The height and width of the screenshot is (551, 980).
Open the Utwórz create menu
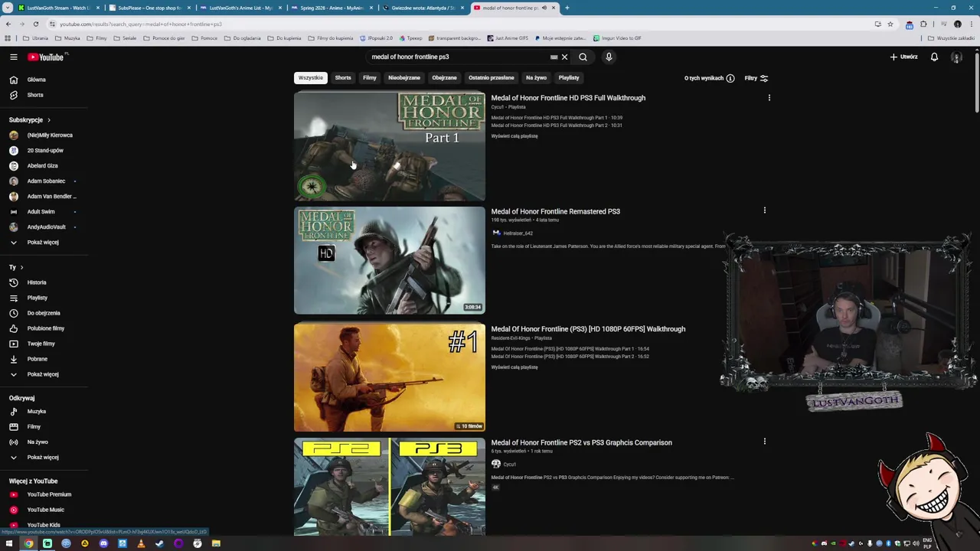903,57
